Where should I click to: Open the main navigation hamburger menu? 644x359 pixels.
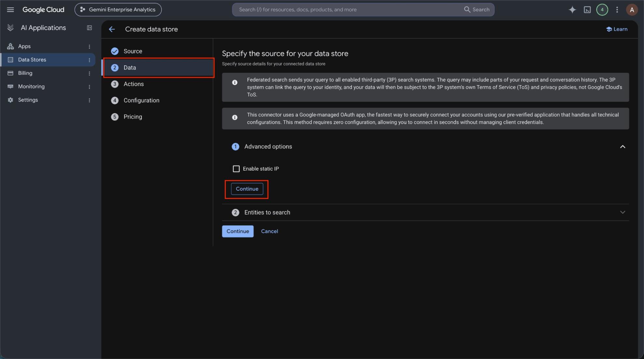pyautogui.click(x=10, y=10)
